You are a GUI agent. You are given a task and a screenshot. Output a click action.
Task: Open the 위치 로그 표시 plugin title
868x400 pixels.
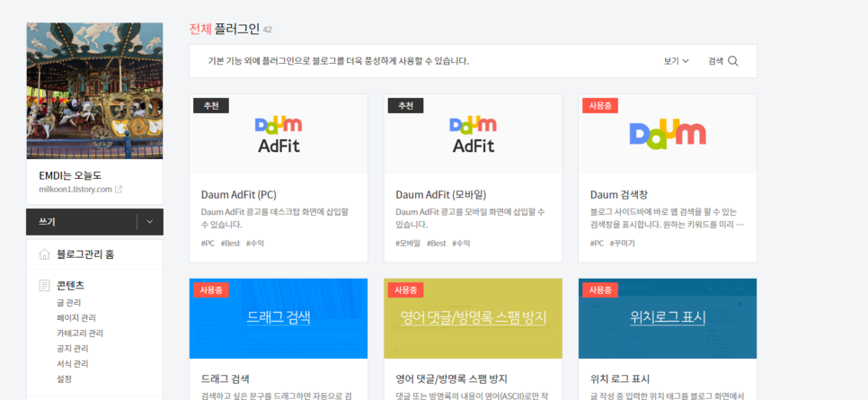(620, 379)
